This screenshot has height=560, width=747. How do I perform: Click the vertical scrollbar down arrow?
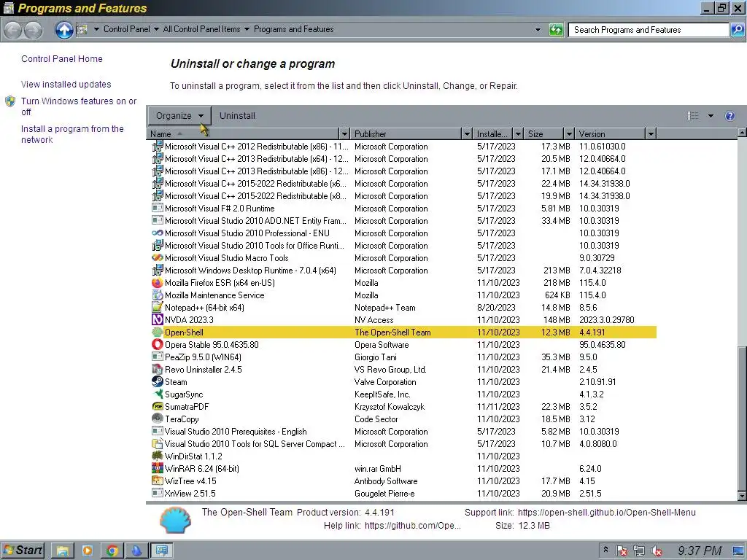(x=741, y=496)
